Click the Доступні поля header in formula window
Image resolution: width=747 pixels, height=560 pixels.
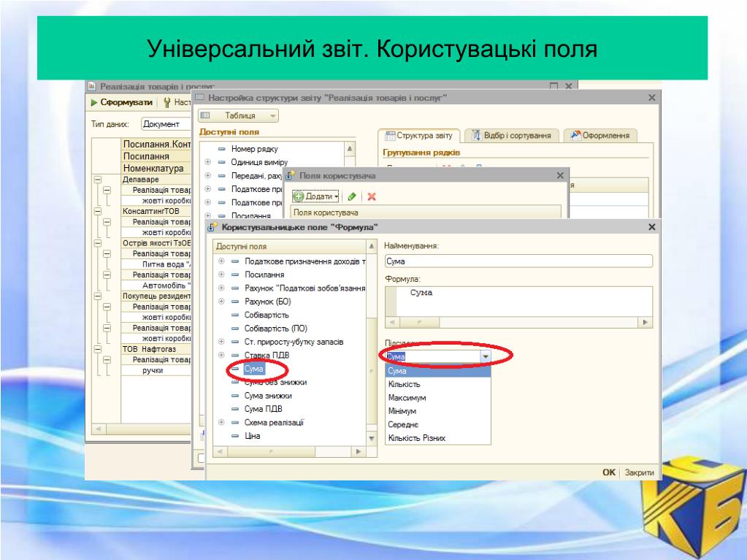pos(290,247)
